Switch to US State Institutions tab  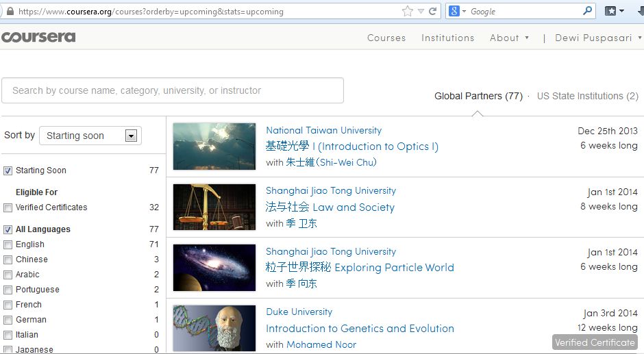587,96
